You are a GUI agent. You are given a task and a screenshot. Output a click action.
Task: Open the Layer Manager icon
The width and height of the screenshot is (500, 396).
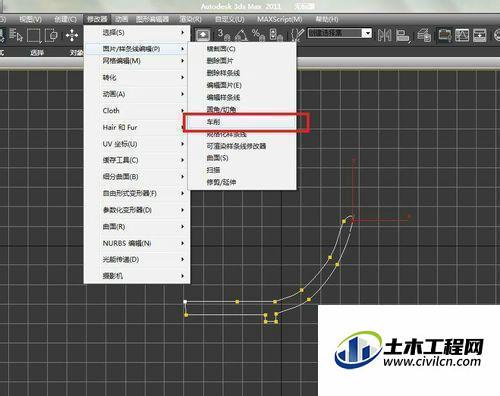pos(424,35)
